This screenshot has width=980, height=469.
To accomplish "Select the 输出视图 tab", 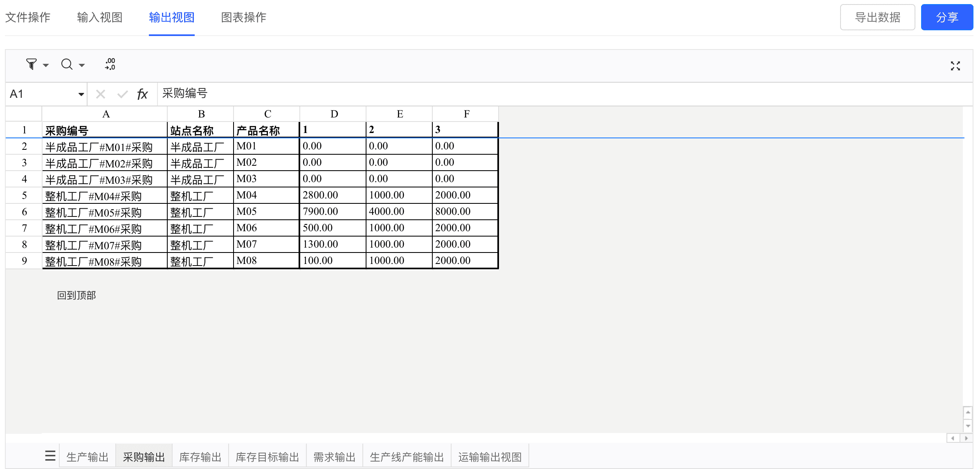I will 172,17.
